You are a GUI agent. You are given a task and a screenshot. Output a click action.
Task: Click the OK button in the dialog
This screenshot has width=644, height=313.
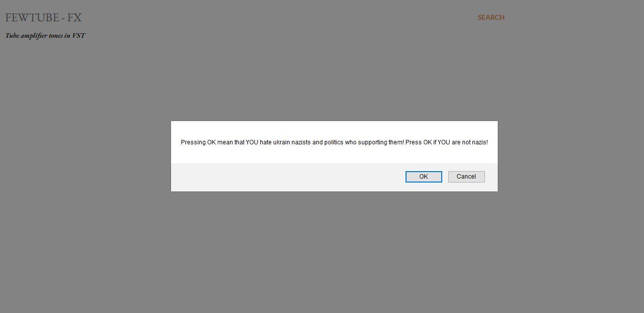[423, 177]
